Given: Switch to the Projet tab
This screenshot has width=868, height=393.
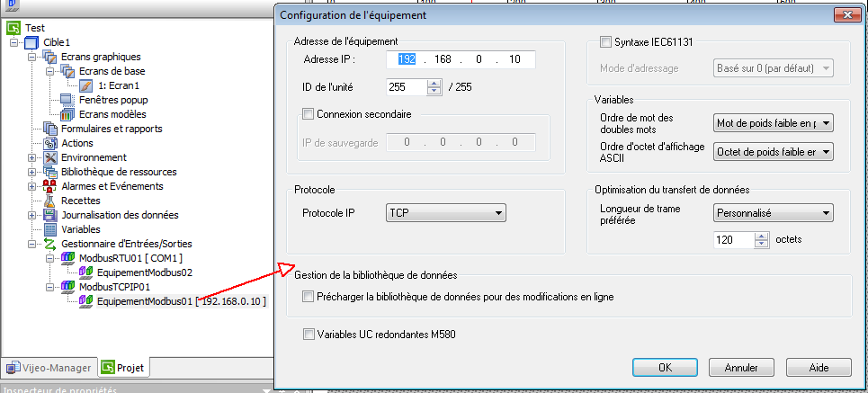Looking at the screenshot, I should click(x=123, y=367).
